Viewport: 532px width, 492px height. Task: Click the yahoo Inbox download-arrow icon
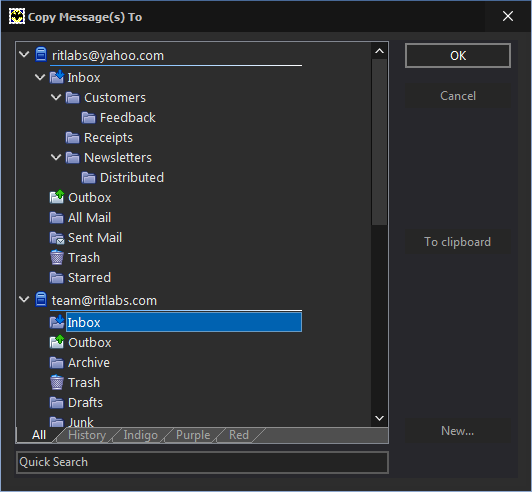pyautogui.click(x=56, y=77)
